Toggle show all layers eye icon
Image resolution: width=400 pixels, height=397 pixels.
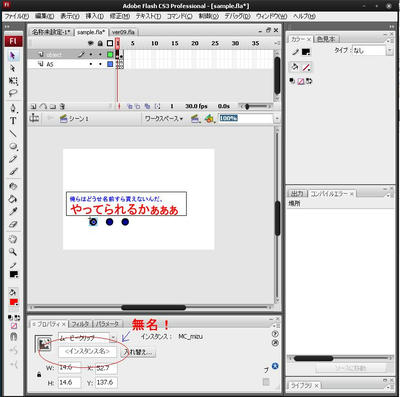(x=91, y=43)
